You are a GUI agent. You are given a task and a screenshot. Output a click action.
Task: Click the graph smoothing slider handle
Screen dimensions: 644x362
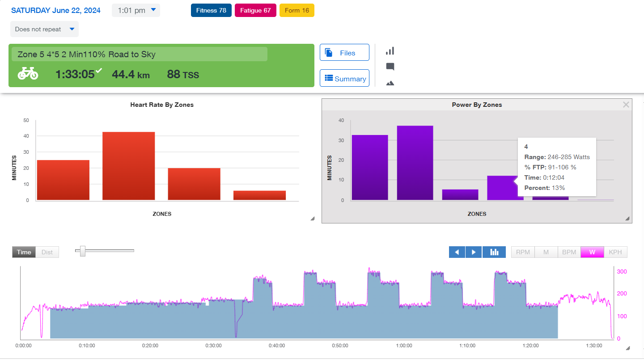tap(82, 251)
